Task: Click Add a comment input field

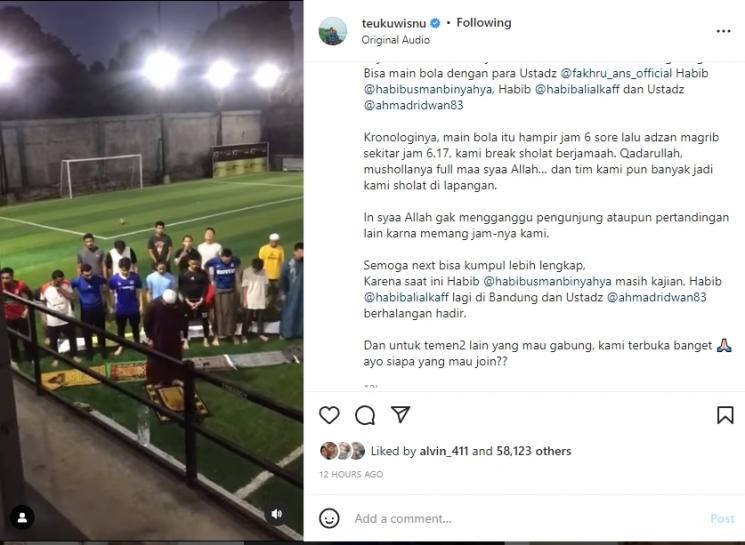Action: click(520, 518)
